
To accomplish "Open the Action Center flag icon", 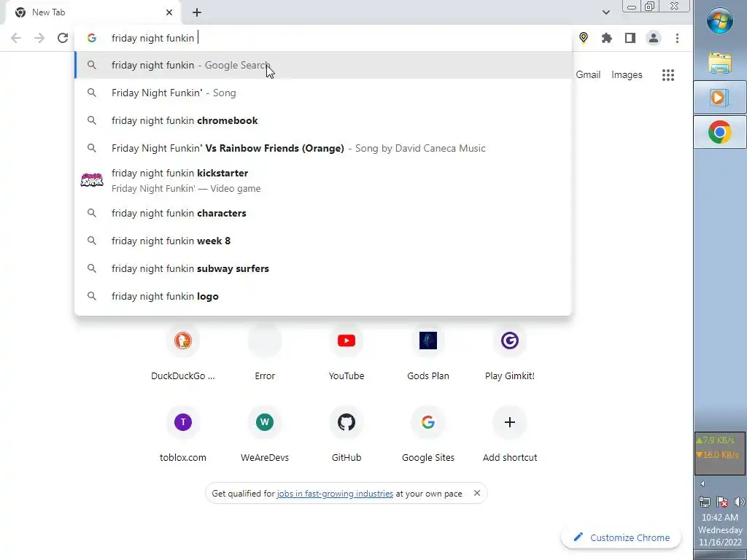I will 721,502.
